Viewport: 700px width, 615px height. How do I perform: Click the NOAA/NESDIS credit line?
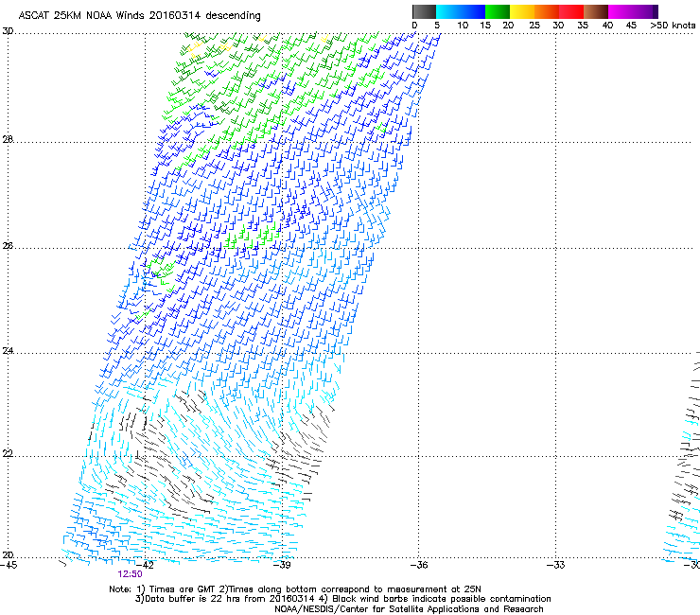click(409, 609)
